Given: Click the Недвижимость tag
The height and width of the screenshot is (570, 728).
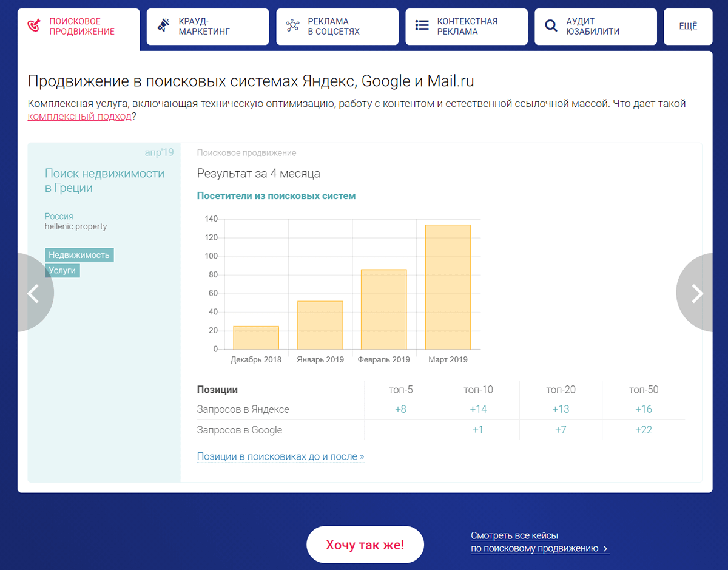Looking at the screenshot, I should (79, 255).
